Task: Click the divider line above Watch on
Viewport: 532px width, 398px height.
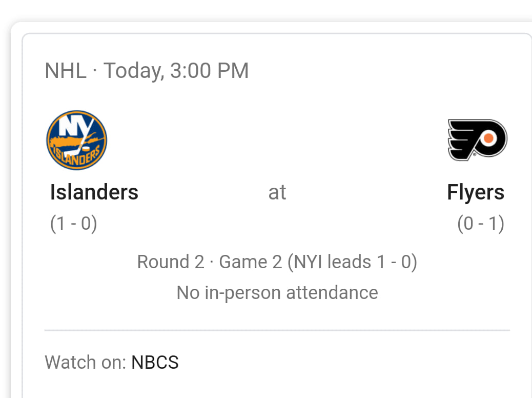Action: tap(277, 330)
